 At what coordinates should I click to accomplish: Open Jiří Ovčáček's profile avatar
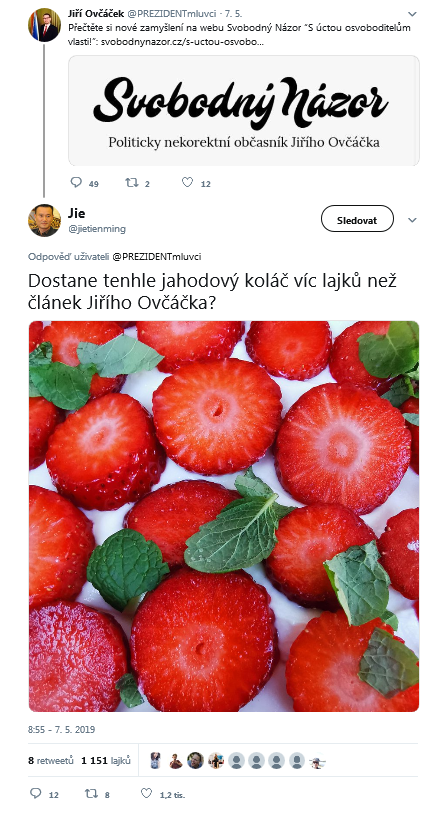[x=44, y=25]
